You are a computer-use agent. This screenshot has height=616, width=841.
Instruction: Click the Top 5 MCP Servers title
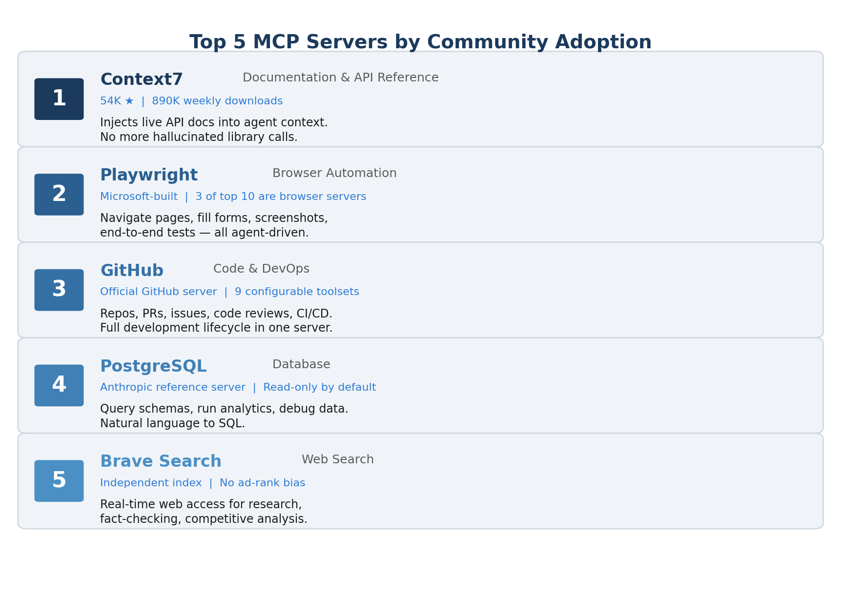[x=420, y=42]
